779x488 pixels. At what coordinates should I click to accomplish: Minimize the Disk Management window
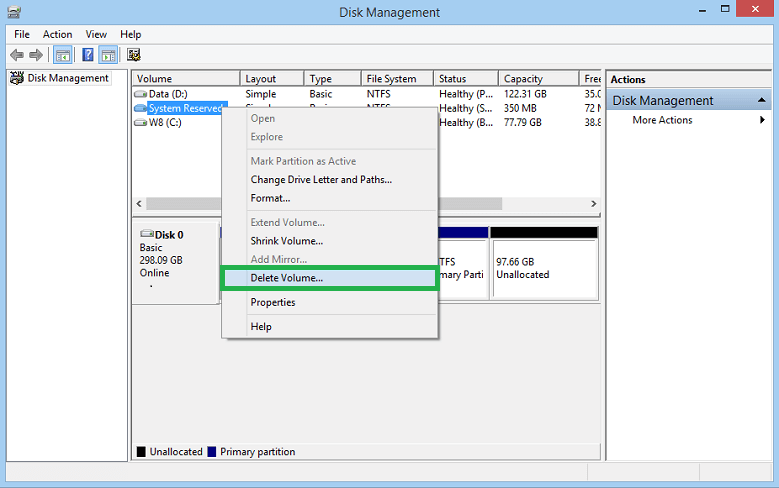[x=702, y=10]
